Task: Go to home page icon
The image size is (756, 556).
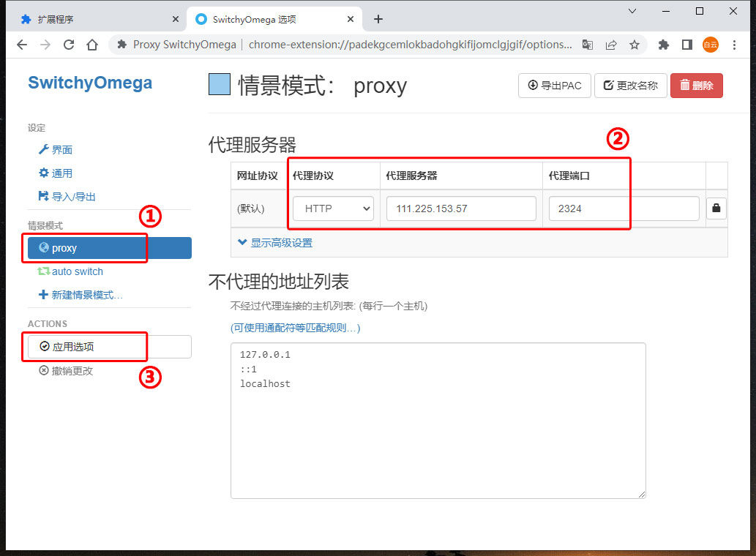Action: [92, 45]
